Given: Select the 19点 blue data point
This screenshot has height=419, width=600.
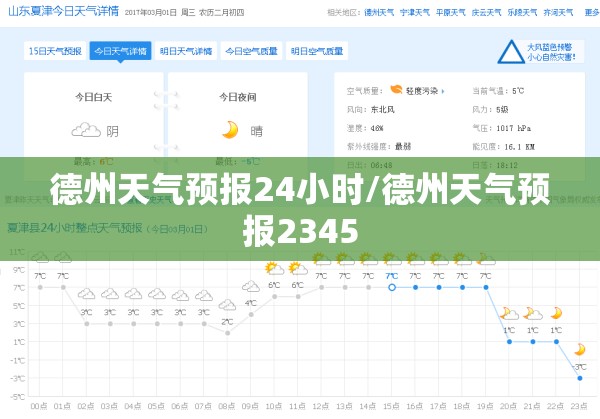Looking at the screenshot, I should coord(486,287).
